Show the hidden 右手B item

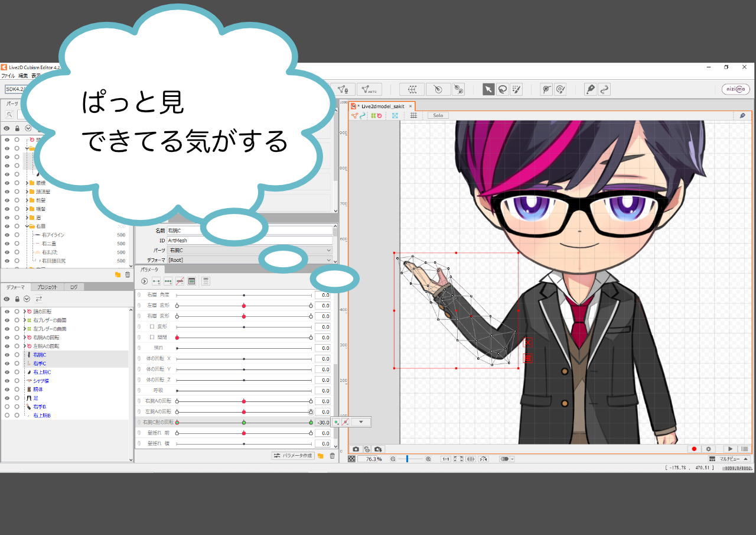[x=7, y=407]
